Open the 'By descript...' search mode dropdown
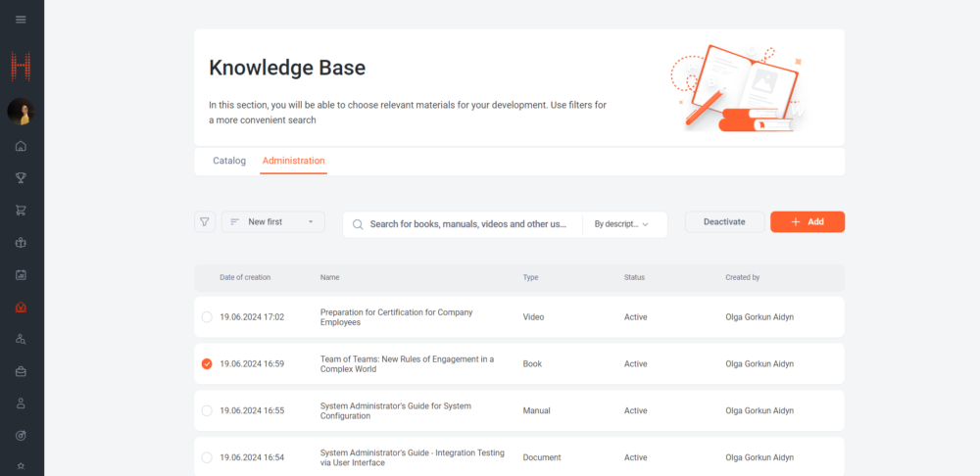 [x=621, y=224]
